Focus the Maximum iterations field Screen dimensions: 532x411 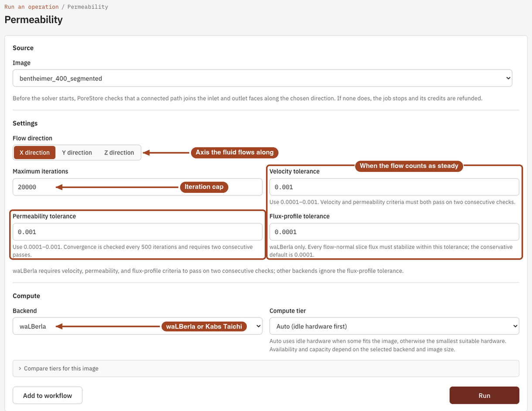click(x=137, y=187)
